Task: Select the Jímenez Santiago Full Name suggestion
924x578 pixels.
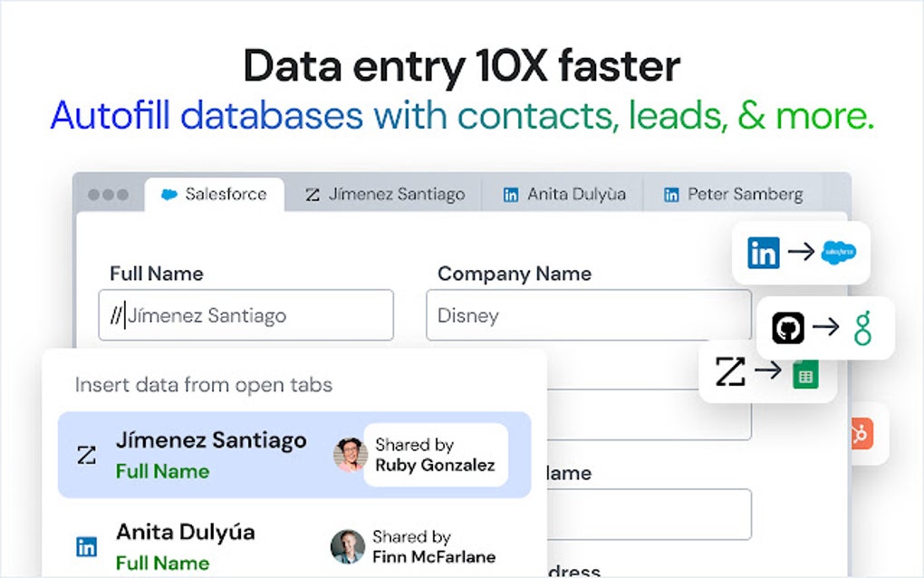Action: (x=294, y=455)
